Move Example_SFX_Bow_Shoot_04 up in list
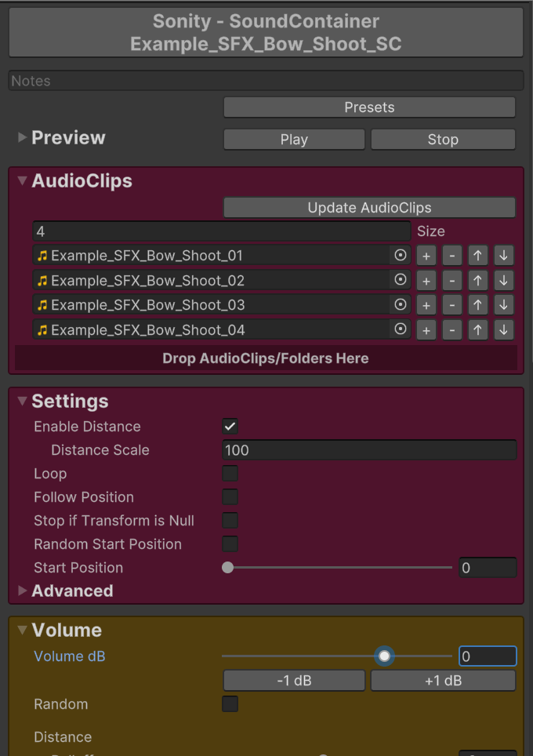Image resolution: width=533 pixels, height=756 pixels. tap(477, 330)
